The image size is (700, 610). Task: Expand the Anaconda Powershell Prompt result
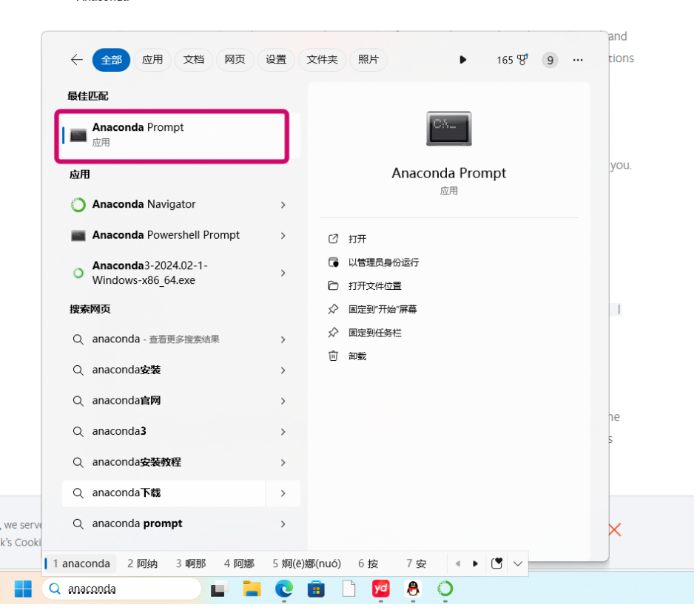coord(283,235)
